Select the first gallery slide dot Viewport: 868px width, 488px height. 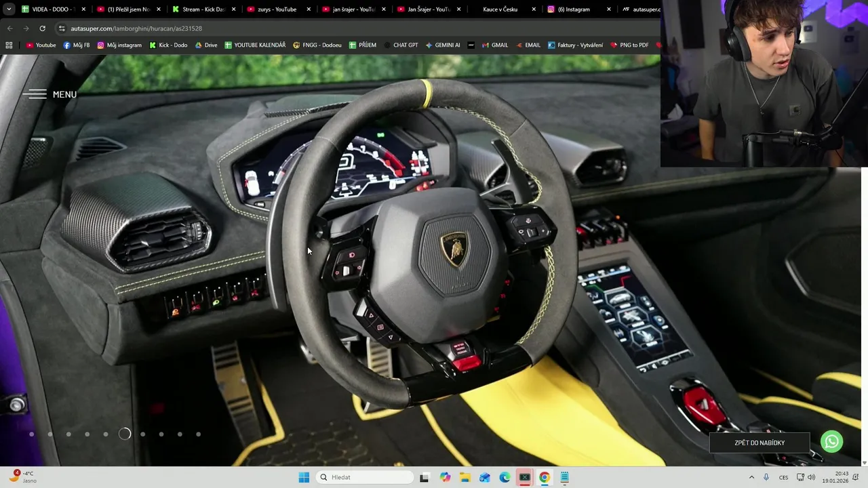click(31, 434)
